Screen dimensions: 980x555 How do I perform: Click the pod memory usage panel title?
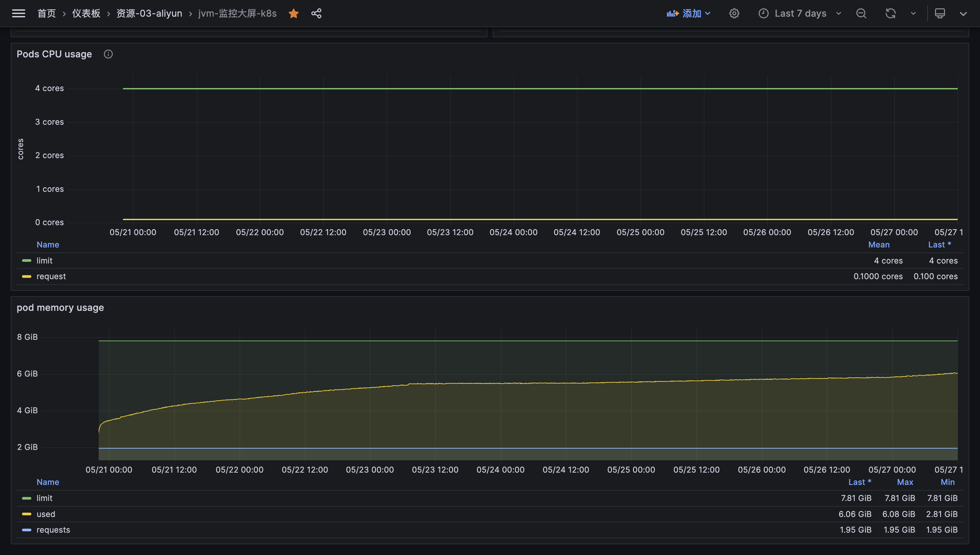tap(60, 308)
